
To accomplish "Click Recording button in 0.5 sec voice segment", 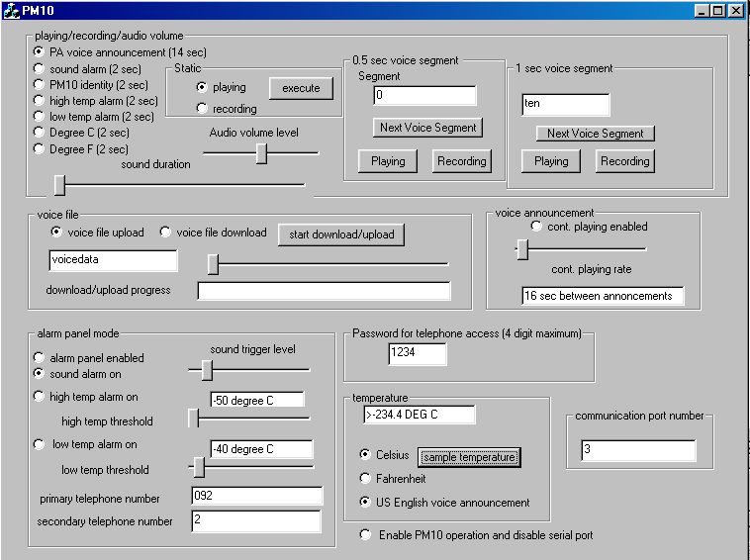I will [461, 161].
